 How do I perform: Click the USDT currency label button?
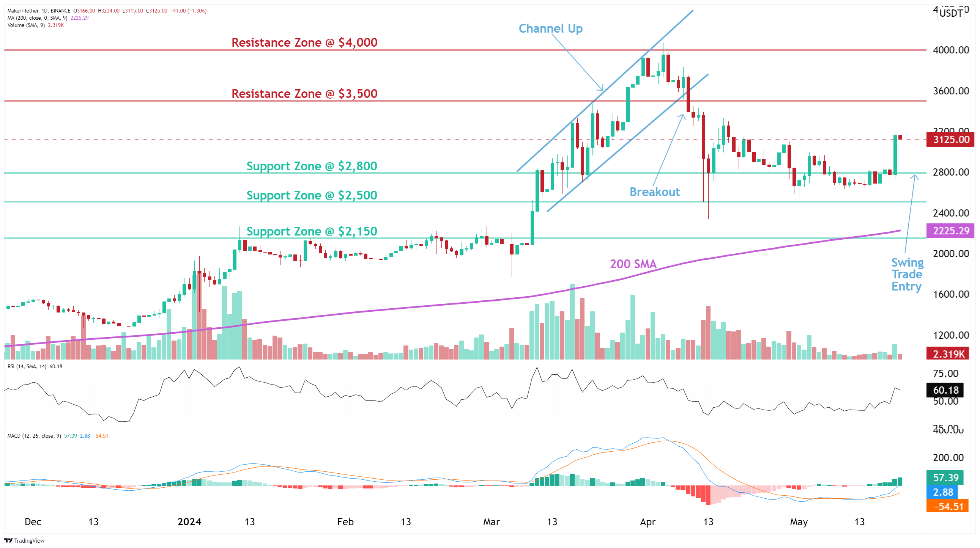[x=951, y=13]
